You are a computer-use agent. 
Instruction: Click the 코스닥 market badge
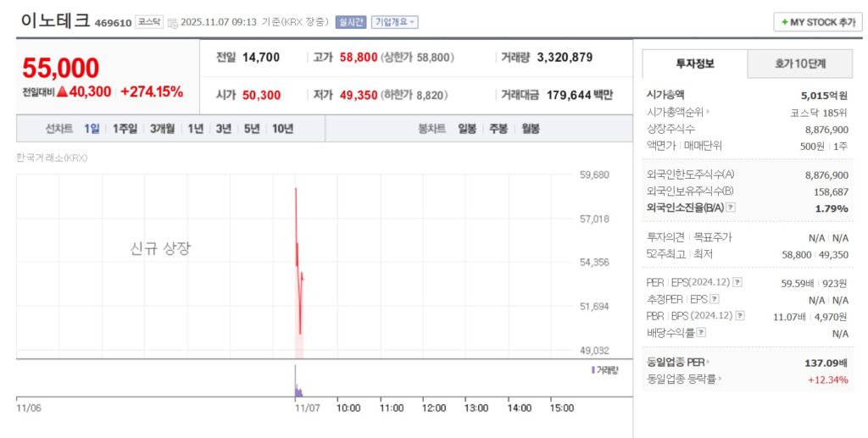(149, 22)
